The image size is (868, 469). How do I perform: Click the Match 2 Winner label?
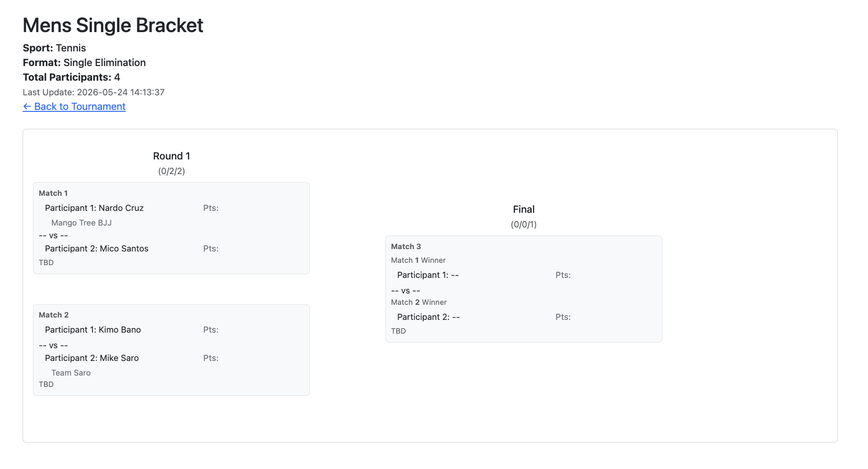(x=419, y=302)
